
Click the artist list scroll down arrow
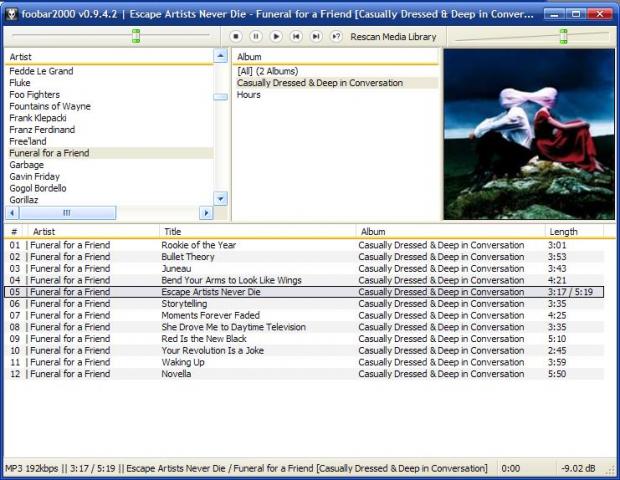pos(221,198)
